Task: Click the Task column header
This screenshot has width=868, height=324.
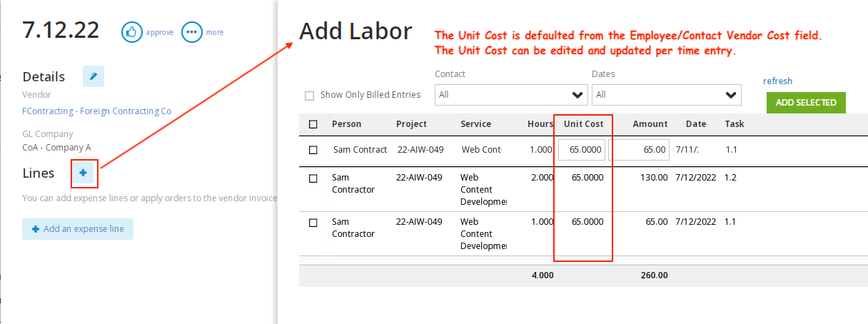Action: [735, 124]
